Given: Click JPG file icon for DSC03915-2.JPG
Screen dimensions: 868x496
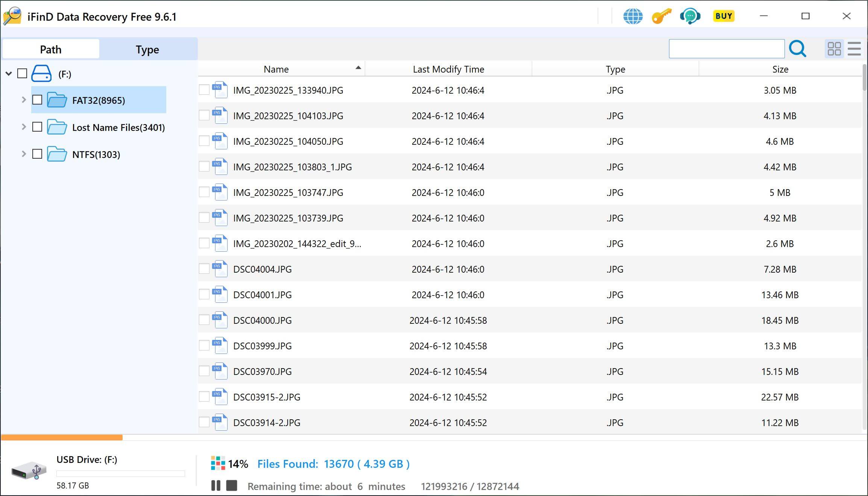Looking at the screenshot, I should (x=220, y=397).
